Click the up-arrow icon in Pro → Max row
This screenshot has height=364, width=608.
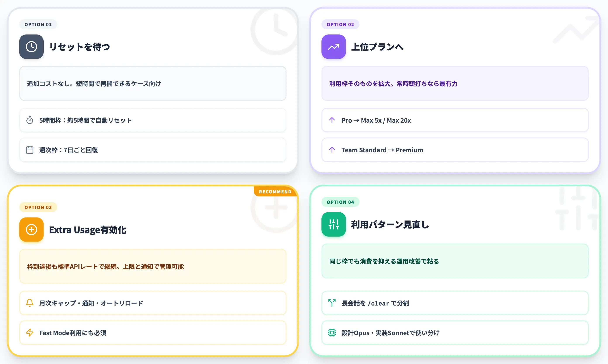click(x=332, y=120)
